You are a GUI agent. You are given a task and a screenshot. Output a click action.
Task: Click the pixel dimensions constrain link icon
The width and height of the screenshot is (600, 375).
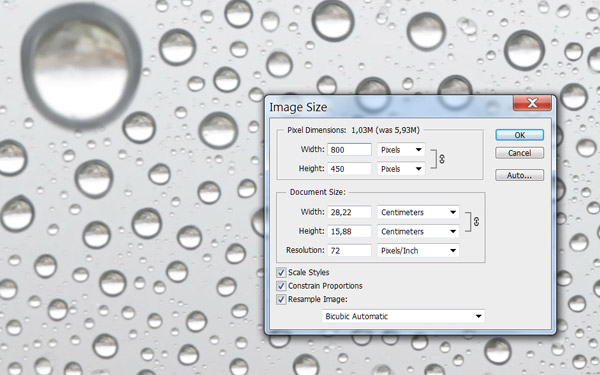click(442, 159)
